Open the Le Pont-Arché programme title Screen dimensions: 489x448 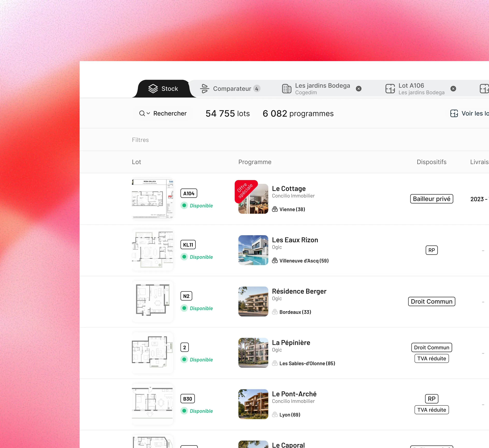click(294, 394)
